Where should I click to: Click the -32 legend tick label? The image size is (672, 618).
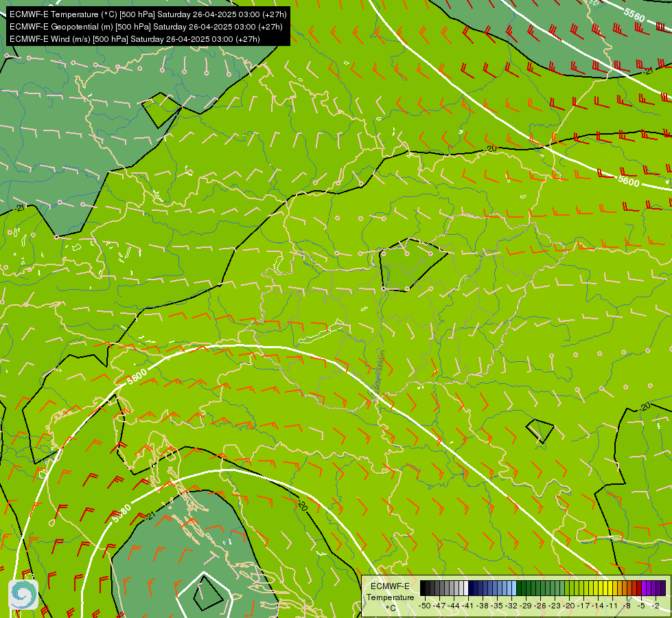[511, 606]
